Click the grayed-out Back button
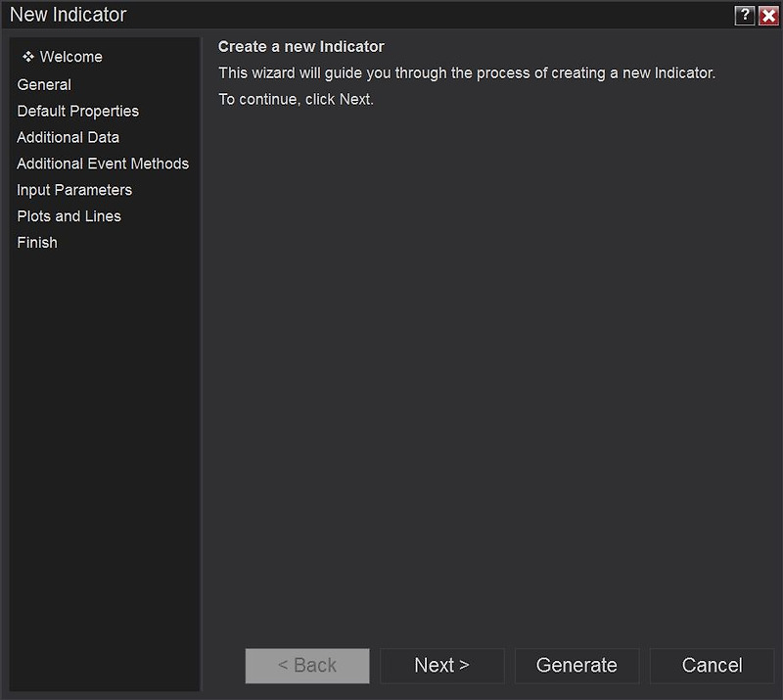This screenshot has height=700, width=783. (307, 666)
